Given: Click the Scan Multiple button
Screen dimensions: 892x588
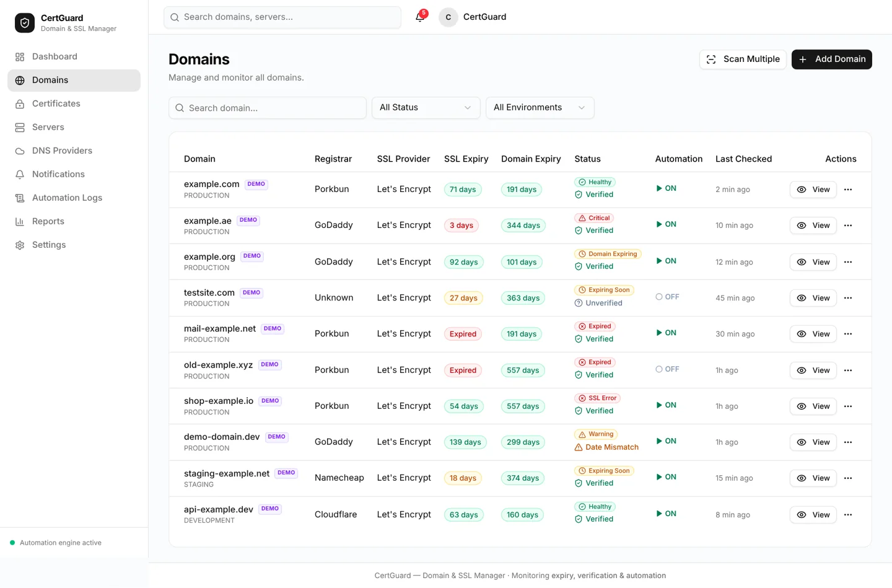Looking at the screenshot, I should (743, 59).
